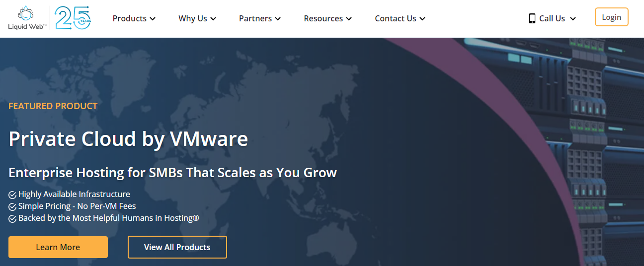Image resolution: width=644 pixels, height=266 pixels.
Task: Open the Contact Us menu
Action: 400,18
